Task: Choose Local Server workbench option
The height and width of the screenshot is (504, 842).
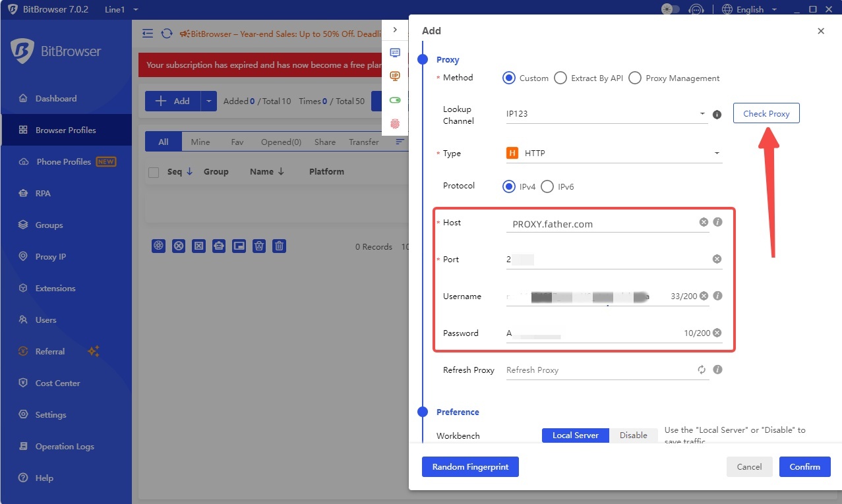Action: [576, 435]
